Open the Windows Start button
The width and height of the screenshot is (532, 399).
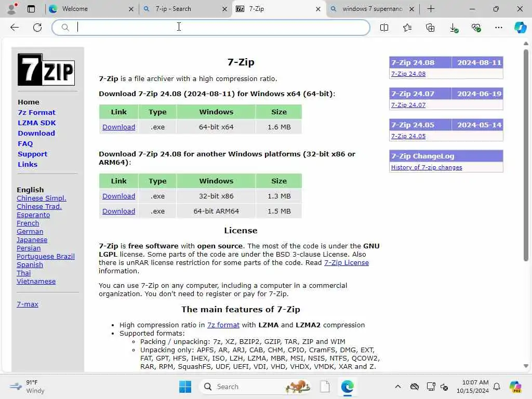click(185, 387)
